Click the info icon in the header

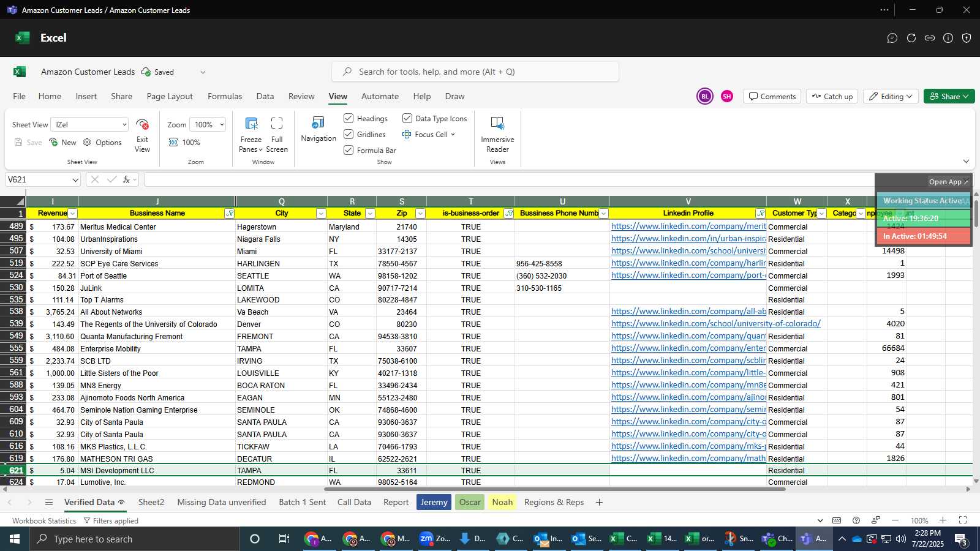(948, 38)
